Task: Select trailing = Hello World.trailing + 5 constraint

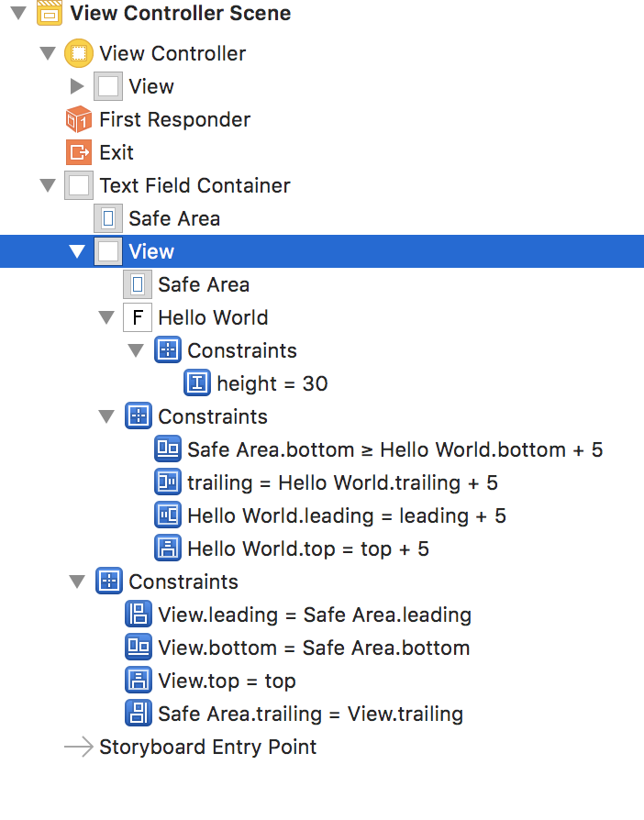Action: point(342,482)
